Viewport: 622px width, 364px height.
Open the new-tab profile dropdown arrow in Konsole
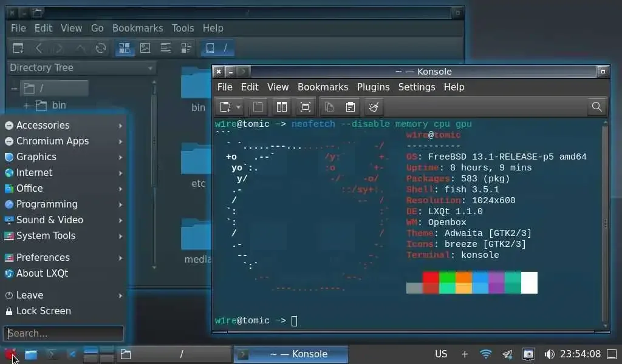238,107
